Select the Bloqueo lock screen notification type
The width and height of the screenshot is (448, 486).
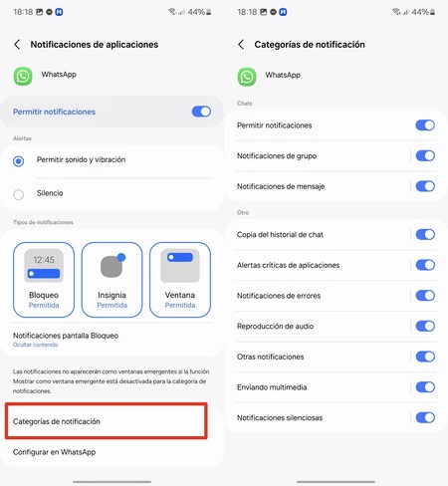point(44,280)
